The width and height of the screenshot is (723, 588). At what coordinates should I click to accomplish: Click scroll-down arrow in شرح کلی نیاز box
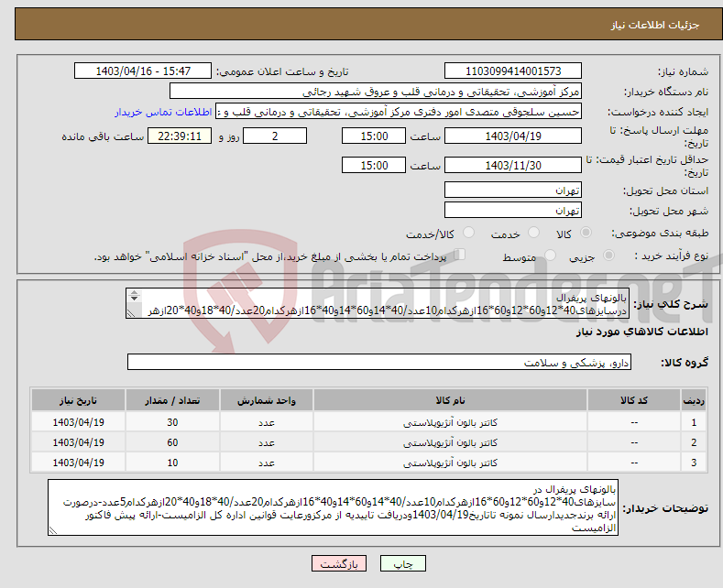(x=134, y=299)
